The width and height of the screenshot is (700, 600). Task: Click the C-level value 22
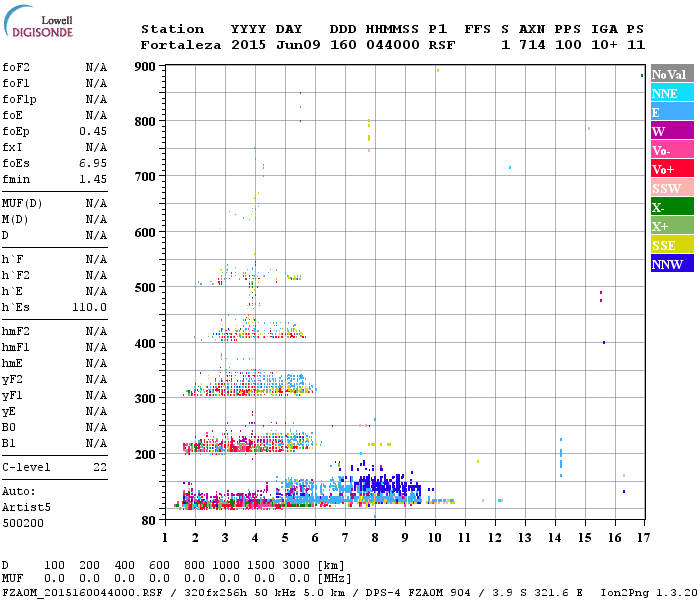[100, 467]
